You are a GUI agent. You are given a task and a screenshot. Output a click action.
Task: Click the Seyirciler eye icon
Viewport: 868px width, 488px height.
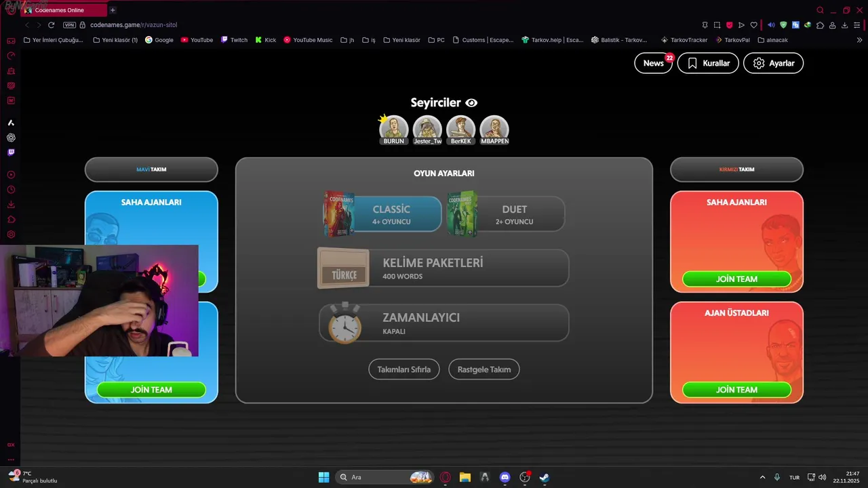click(471, 103)
